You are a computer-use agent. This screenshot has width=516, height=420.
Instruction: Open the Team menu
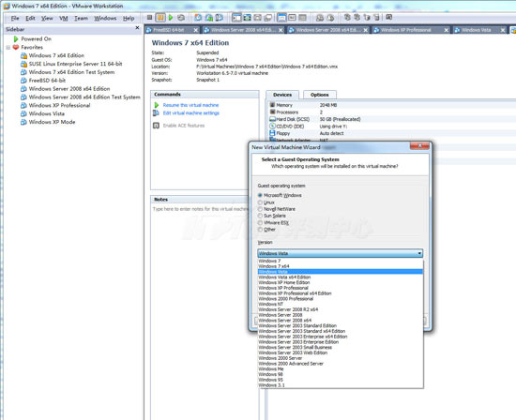click(x=81, y=19)
